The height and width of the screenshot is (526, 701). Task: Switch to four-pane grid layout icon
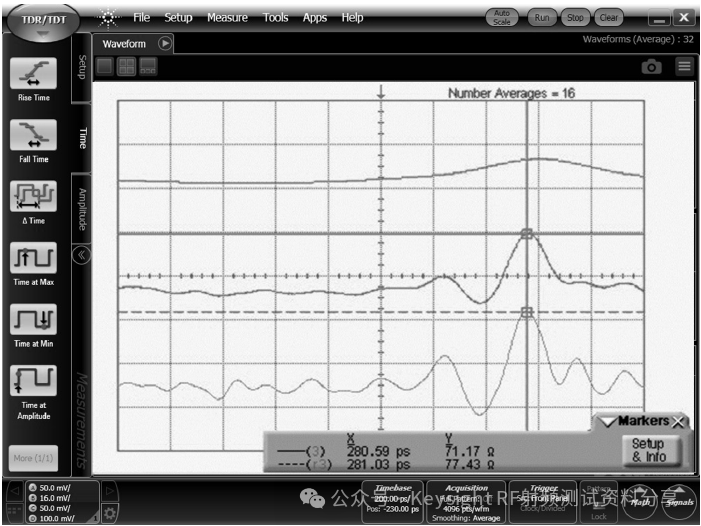pos(127,67)
